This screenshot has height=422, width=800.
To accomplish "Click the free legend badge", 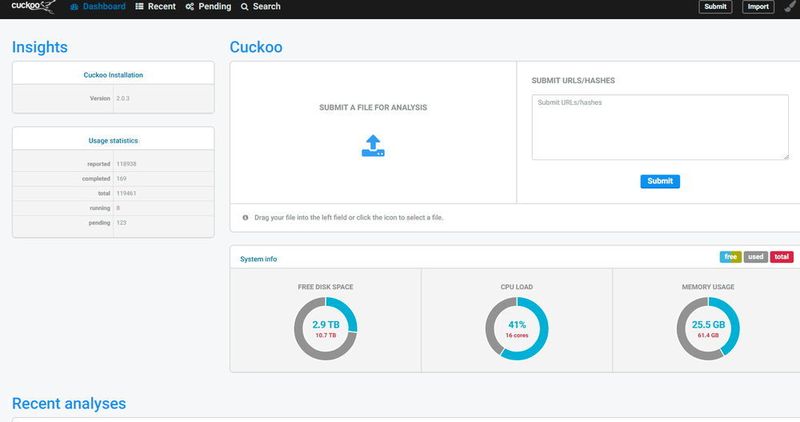I will coord(731,257).
